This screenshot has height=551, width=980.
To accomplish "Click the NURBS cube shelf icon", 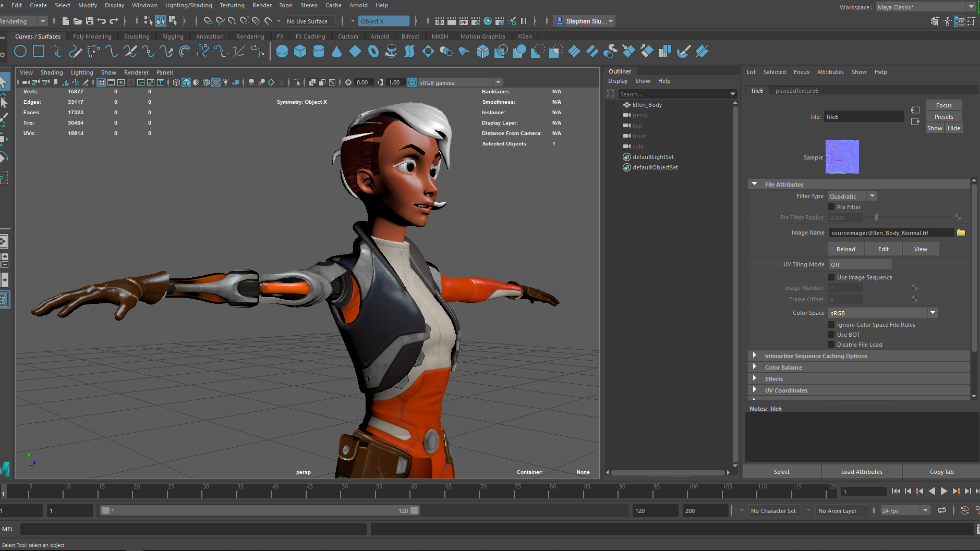I will 300,51.
